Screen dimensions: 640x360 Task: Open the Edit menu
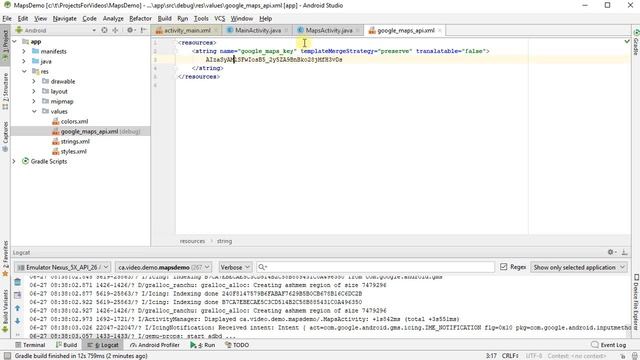tap(23, 18)
